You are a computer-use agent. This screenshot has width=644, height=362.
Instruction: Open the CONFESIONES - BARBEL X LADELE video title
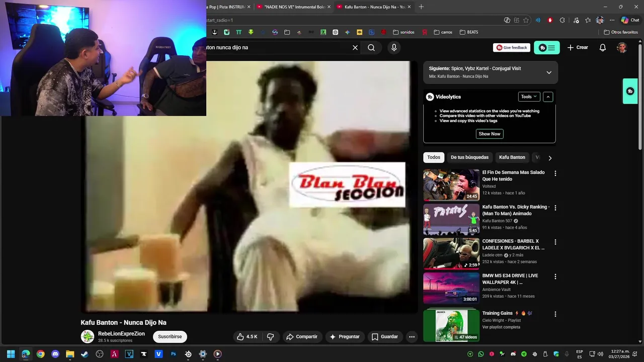(513, 244)
